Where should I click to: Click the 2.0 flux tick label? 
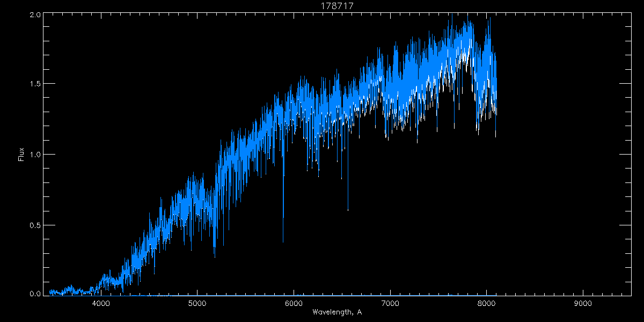click(x=35, y=15)
